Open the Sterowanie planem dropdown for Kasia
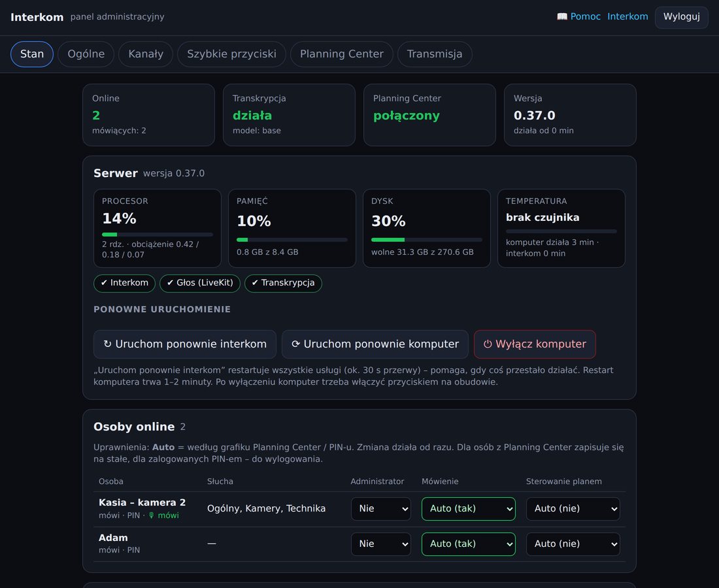719x588 pixels. pos(573,509)
